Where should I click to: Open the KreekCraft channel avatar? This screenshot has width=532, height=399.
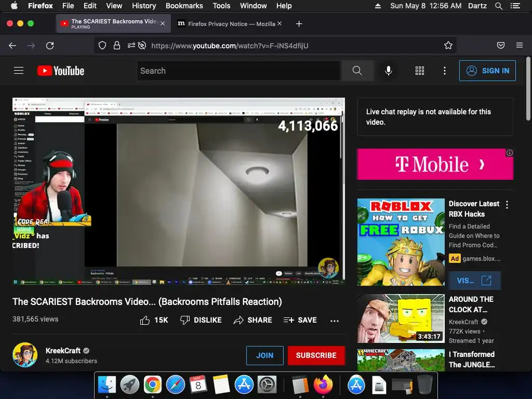[25, 355]
